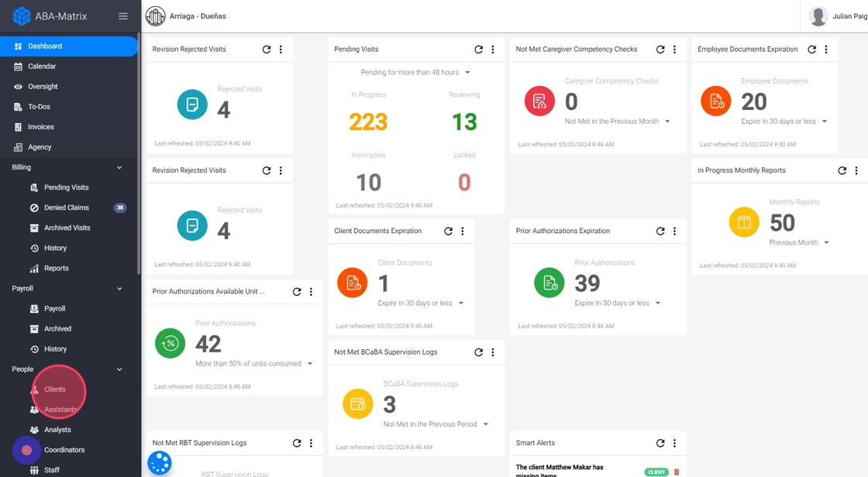This screenshot has width=868, height=477.
Task: Go to Dashboard in sidebar
Action: [69, 46]
